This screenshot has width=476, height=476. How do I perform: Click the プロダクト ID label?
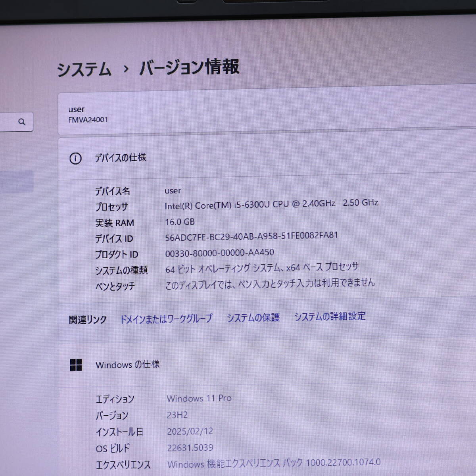point(117,255)
